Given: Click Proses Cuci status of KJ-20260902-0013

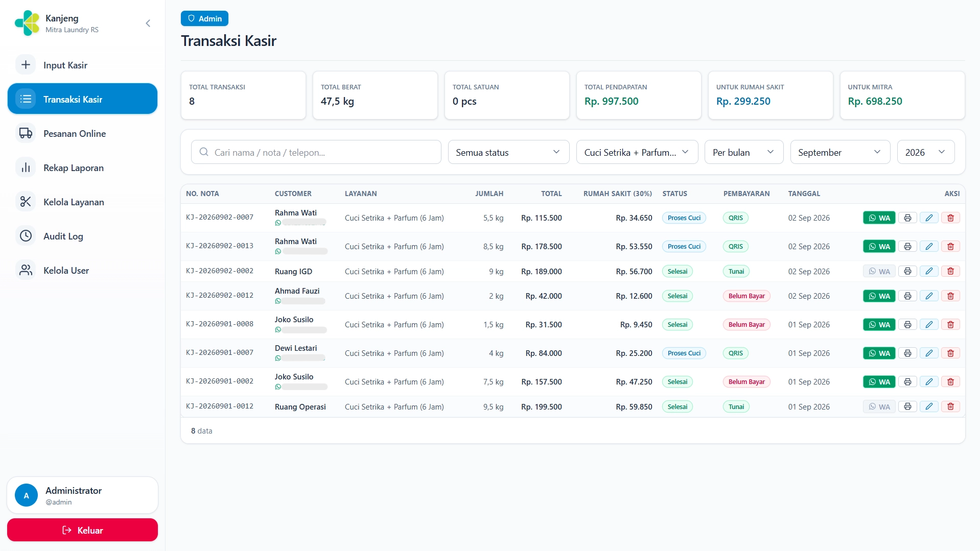Looking at the screenshot, I should click(x=684, y=247).
